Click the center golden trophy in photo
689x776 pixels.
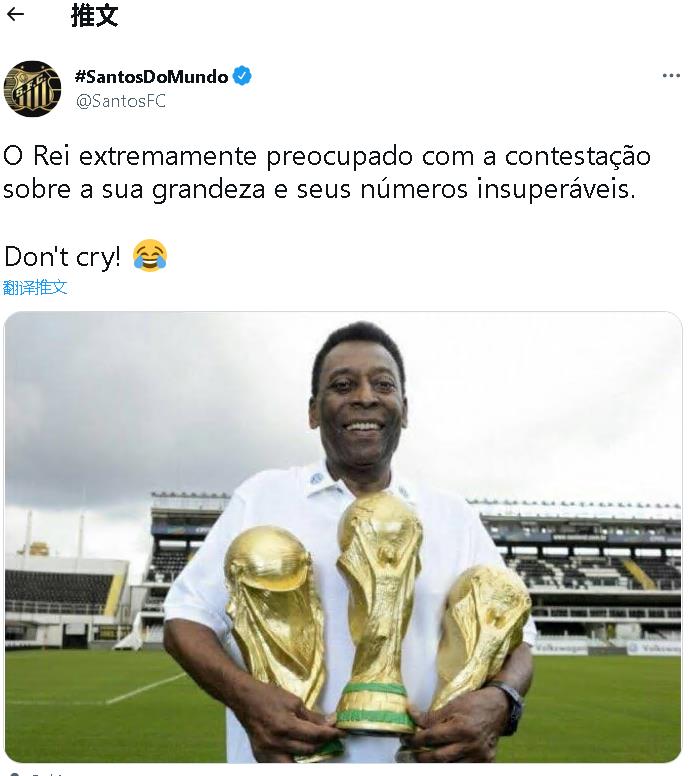[379, 611]
